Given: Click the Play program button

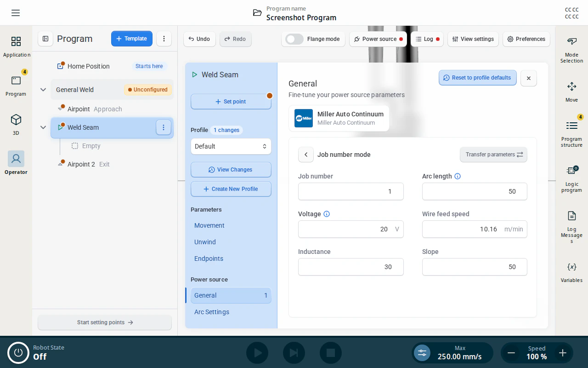Looking at the screenshot, I should click(257, 353).
